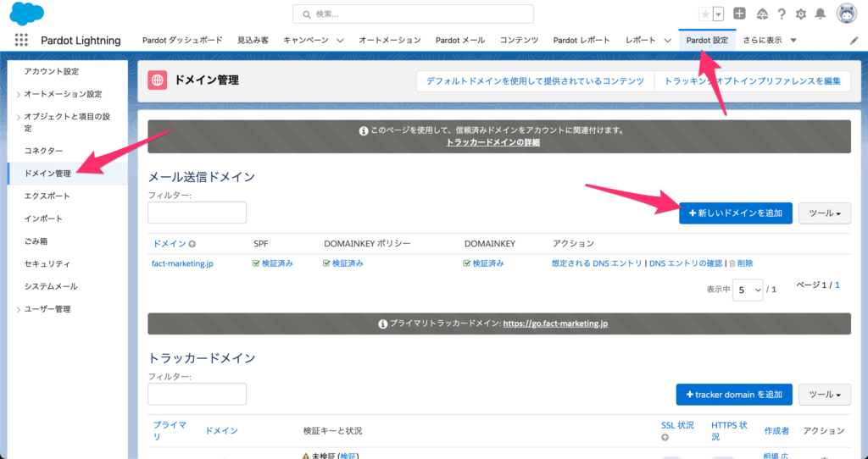The height and width of the screenshot is (459, 868).
Task: Go to page 1 pagination link
Action: [837, 285]
